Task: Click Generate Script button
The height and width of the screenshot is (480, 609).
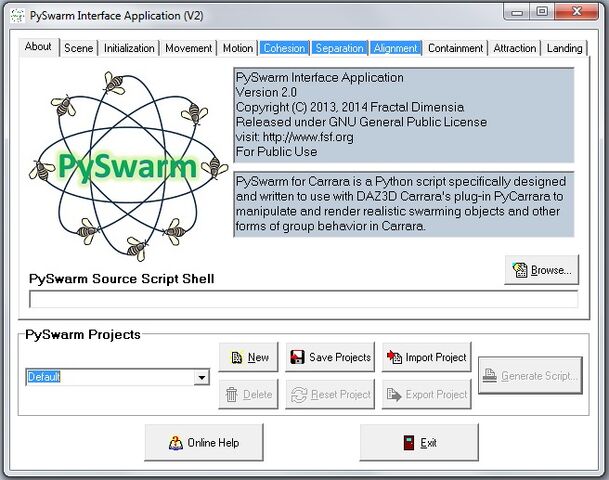Action: (530, 376)
